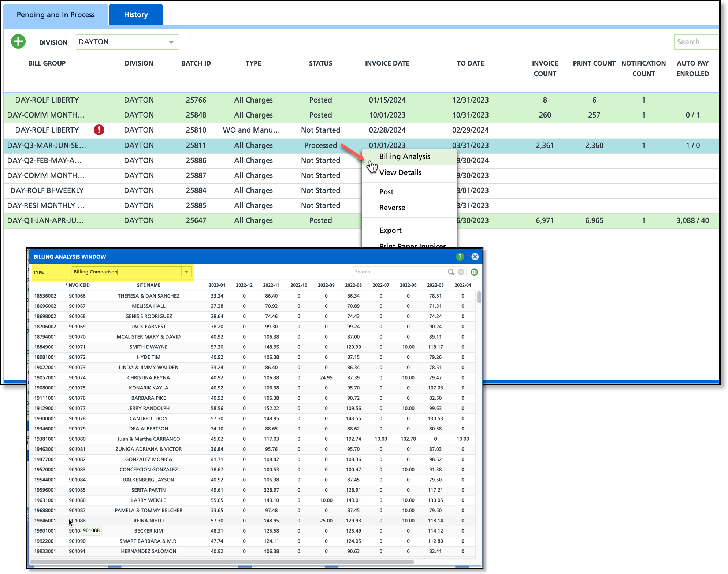Open help in Billing Analysis Window
The image size is (728, 574).
[x=460, y=257]
